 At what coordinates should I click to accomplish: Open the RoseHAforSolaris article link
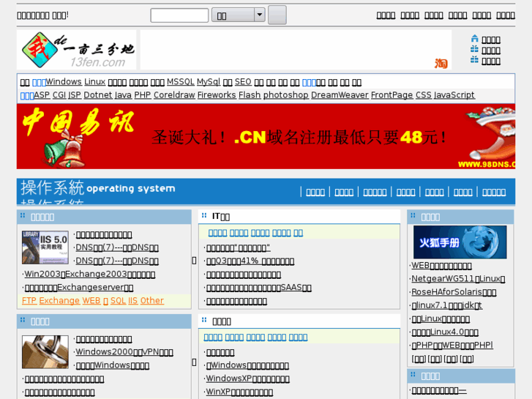pyautogui.click(x=454, y=292)
